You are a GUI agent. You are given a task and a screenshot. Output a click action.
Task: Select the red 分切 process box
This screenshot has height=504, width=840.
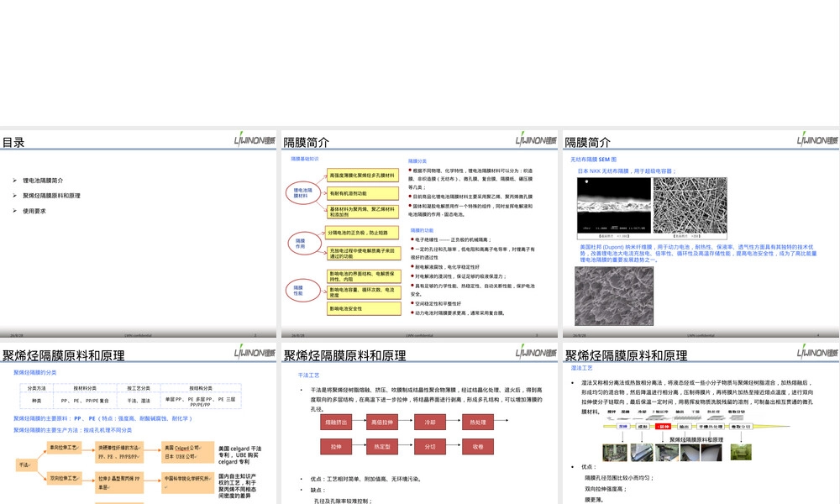pyautogui.click(x=430, y=446)
